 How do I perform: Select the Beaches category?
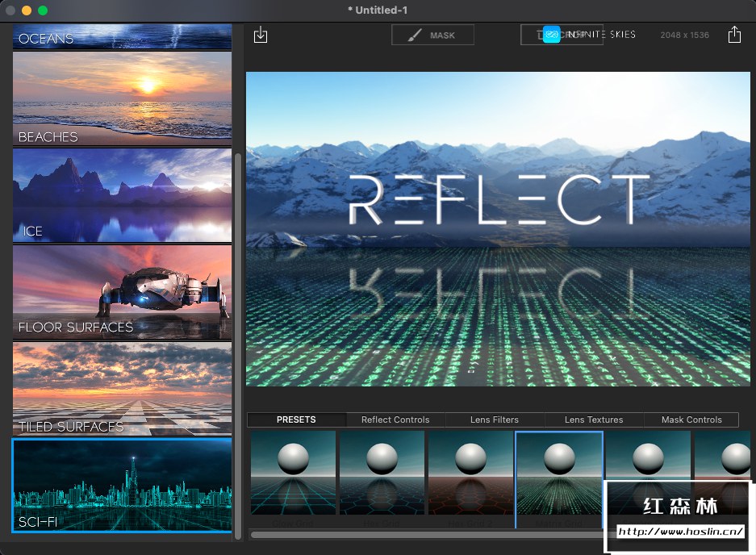tap(122, 98)
